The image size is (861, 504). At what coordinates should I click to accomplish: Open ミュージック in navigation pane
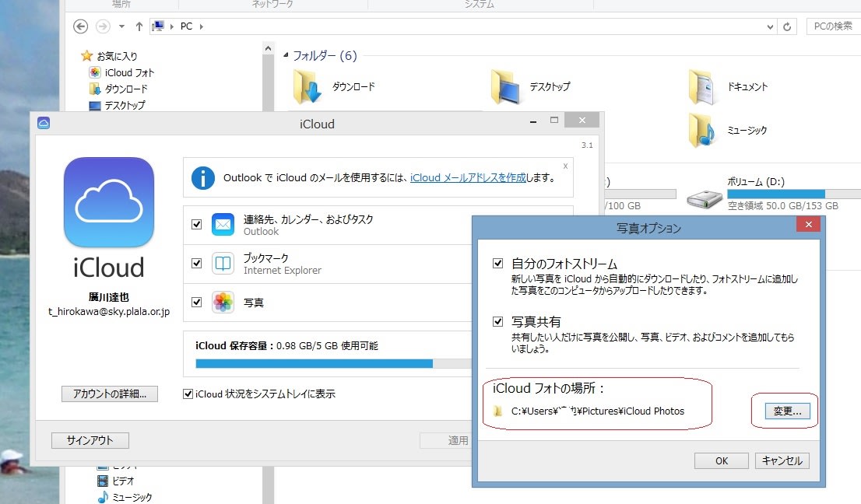coord(125,498)
